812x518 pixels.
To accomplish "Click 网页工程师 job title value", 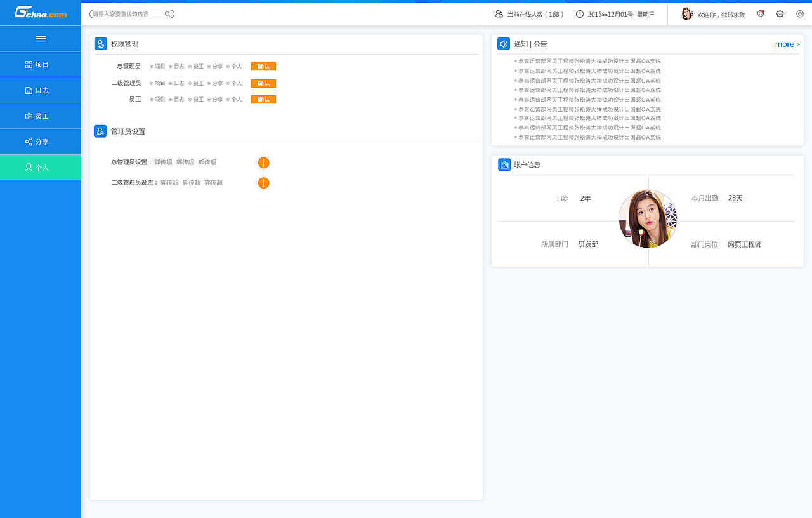I will [x=745, y=244].
